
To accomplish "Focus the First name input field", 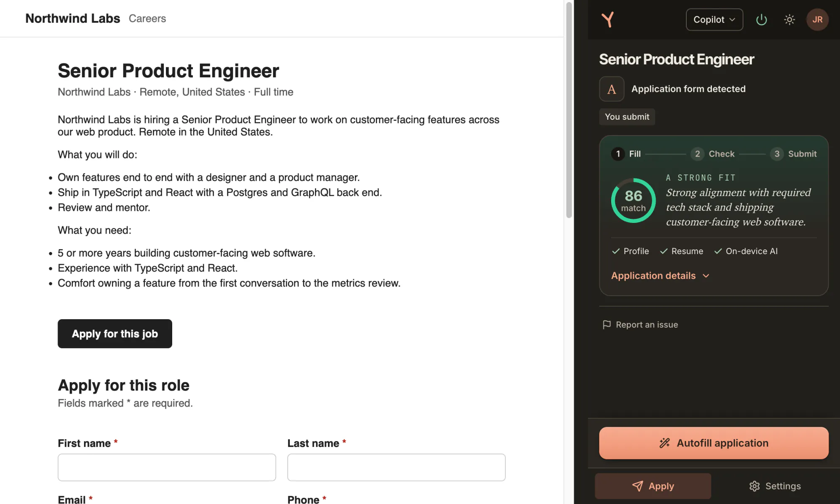I will 167,467.
